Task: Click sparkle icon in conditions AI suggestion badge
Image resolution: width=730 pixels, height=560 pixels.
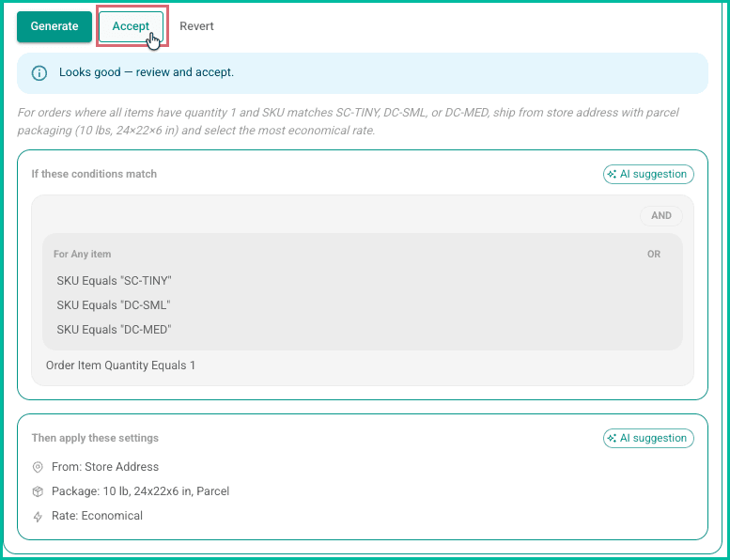Action: coord(613,174)
